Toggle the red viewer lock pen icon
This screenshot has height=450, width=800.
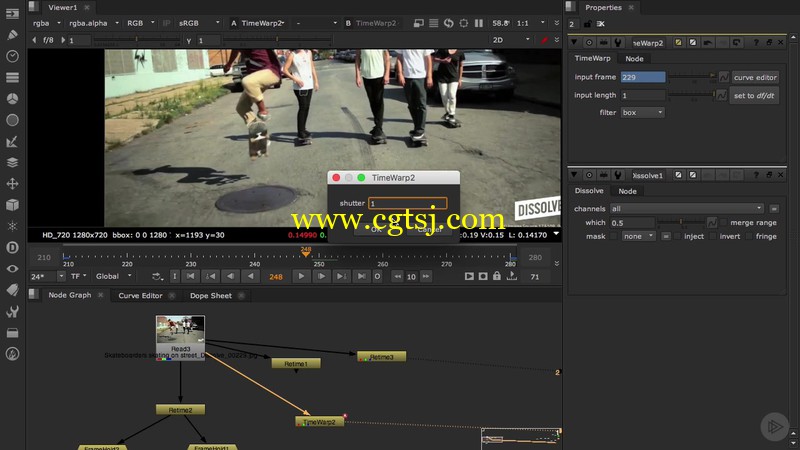pyautogui.click(x=544, y=40)
